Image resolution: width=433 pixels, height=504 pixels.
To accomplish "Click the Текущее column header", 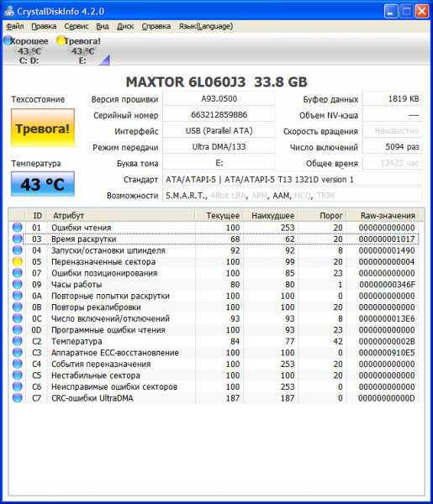I will coord(219,215).
